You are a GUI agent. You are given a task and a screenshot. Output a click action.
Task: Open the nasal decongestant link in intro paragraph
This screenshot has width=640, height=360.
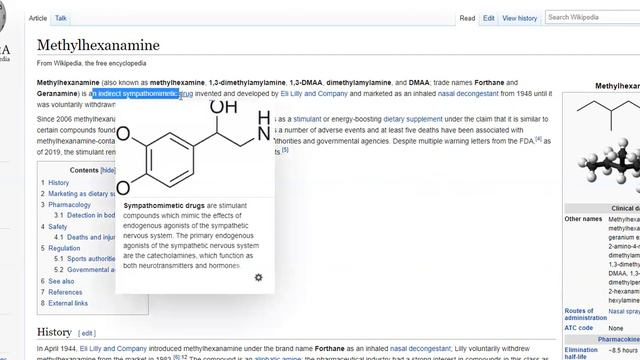coord(468,93)
